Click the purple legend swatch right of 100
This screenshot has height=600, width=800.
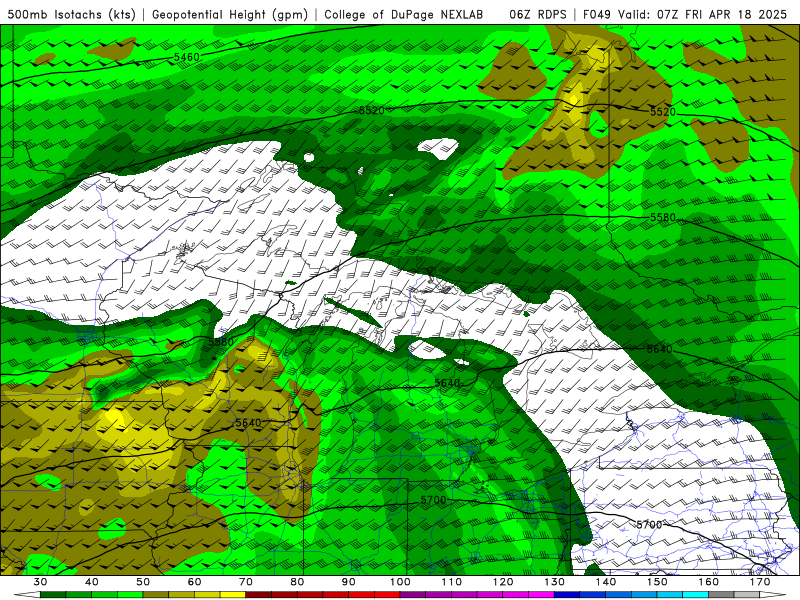(413, 595)
